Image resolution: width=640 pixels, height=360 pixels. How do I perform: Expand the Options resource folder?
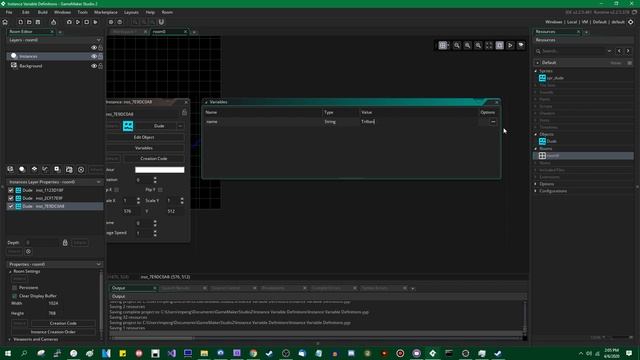536,184
